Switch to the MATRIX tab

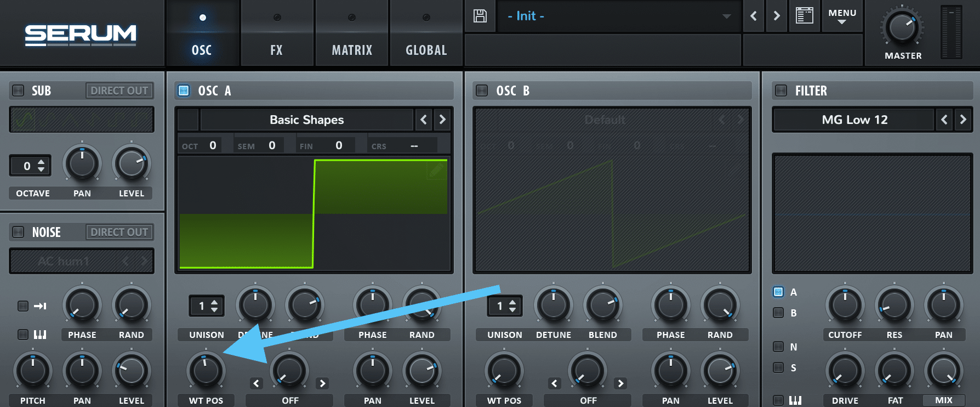click(x=352, y=33)
